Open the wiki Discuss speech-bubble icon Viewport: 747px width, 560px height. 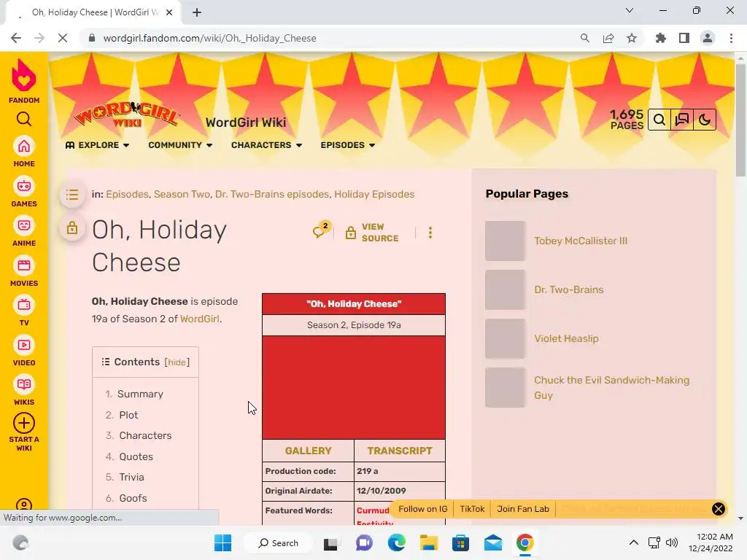click(x=682, y=120)
